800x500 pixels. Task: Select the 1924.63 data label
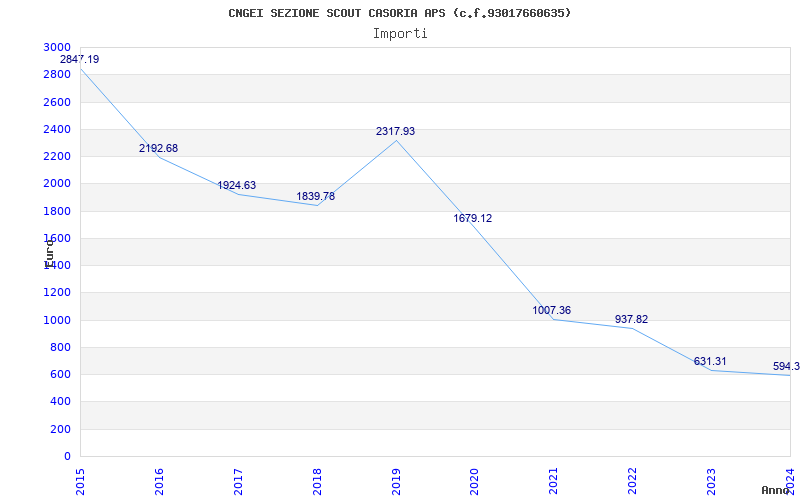click(x=237, y=186)
